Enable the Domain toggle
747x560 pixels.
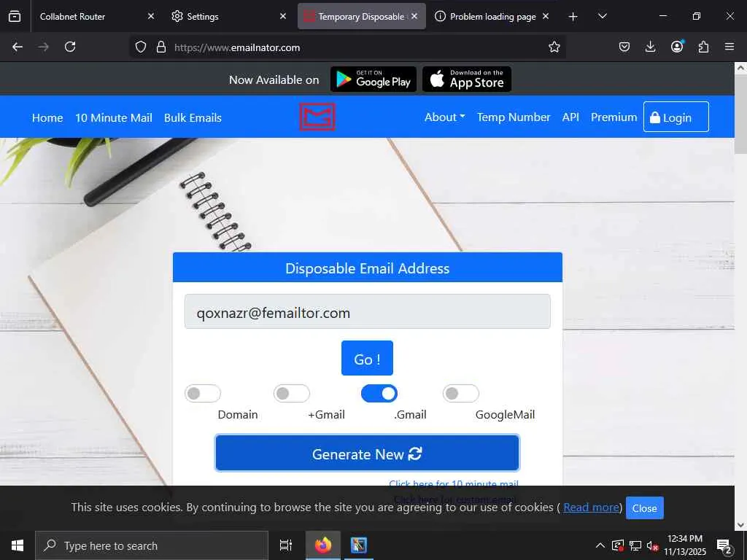(x=203, y=393)
